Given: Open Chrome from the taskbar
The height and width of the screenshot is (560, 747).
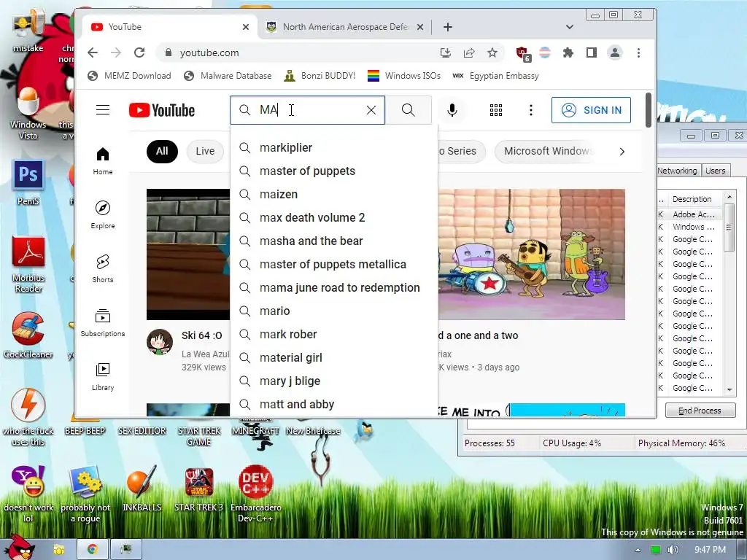Looking at the screenshot, I should tap(93, 549).
